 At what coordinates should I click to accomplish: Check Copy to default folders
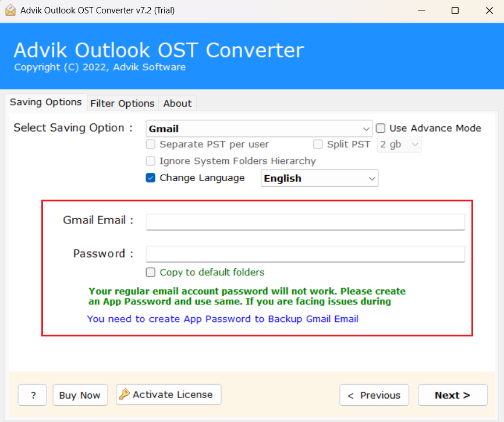150,272
